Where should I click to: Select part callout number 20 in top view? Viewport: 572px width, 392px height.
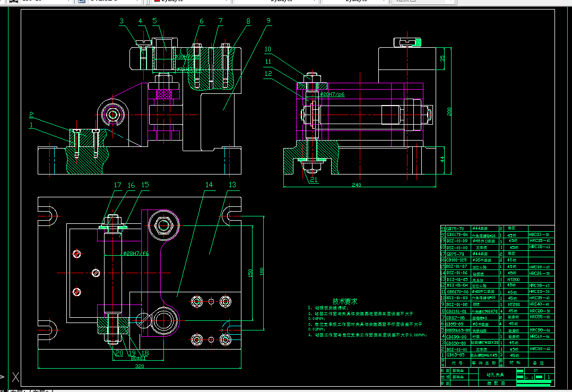119,353
